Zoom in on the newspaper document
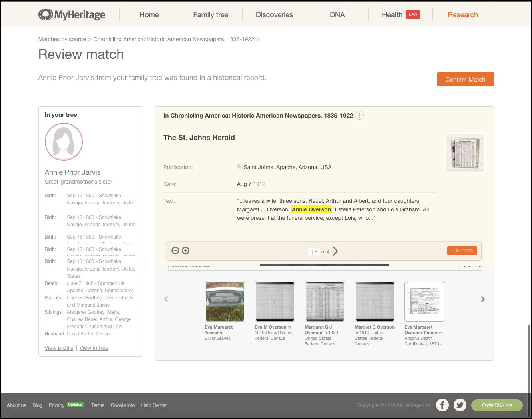 (185, 250)
